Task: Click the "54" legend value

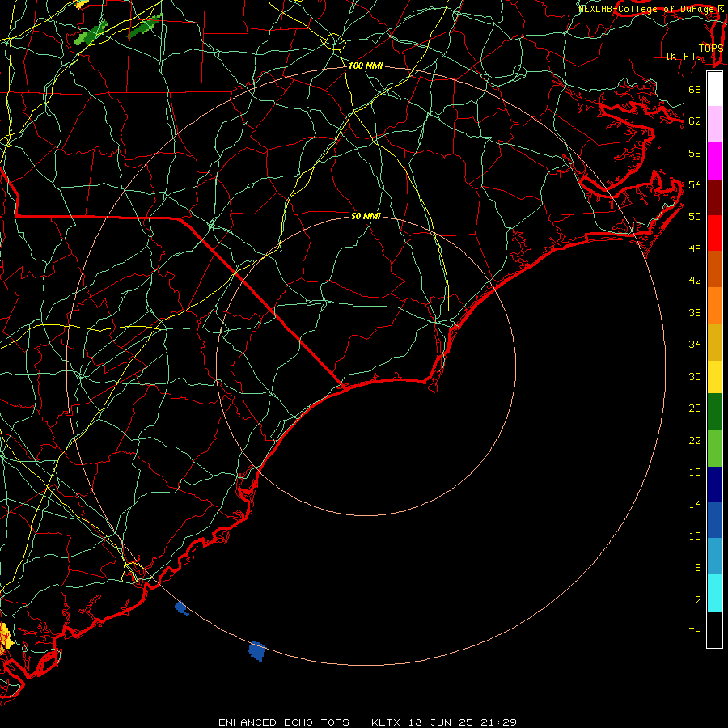Action: pyautogui.click(x=695, y=184)
